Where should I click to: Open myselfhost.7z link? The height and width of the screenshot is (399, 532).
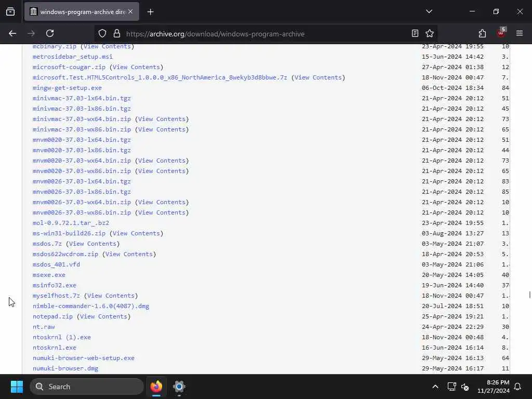56,296
